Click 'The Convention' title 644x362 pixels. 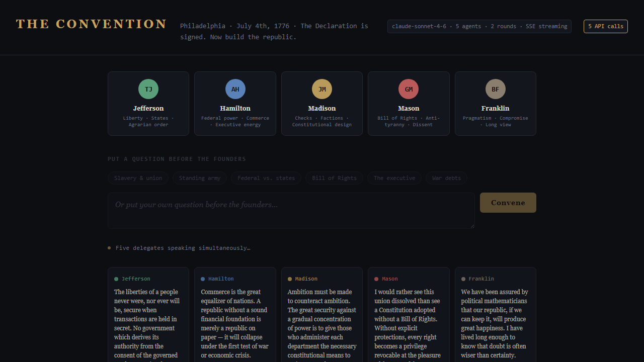pyautogui.click(x=92, y=24)
